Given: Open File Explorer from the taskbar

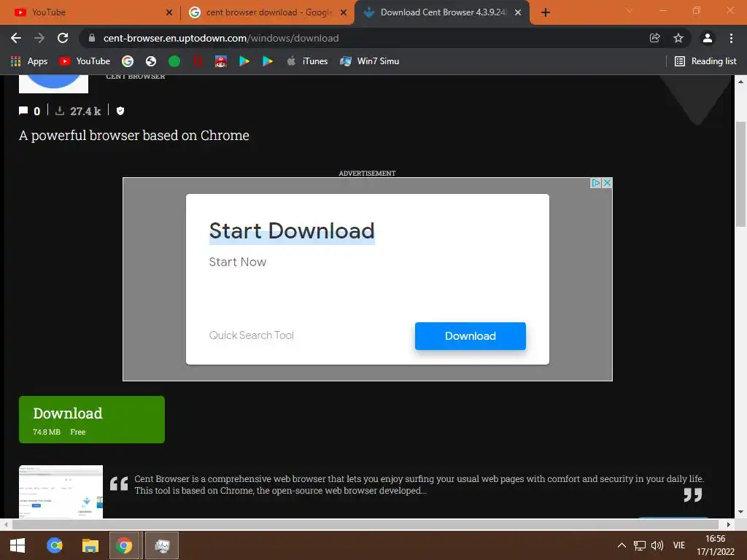Looking at the screenshot, I should (90, 545).
